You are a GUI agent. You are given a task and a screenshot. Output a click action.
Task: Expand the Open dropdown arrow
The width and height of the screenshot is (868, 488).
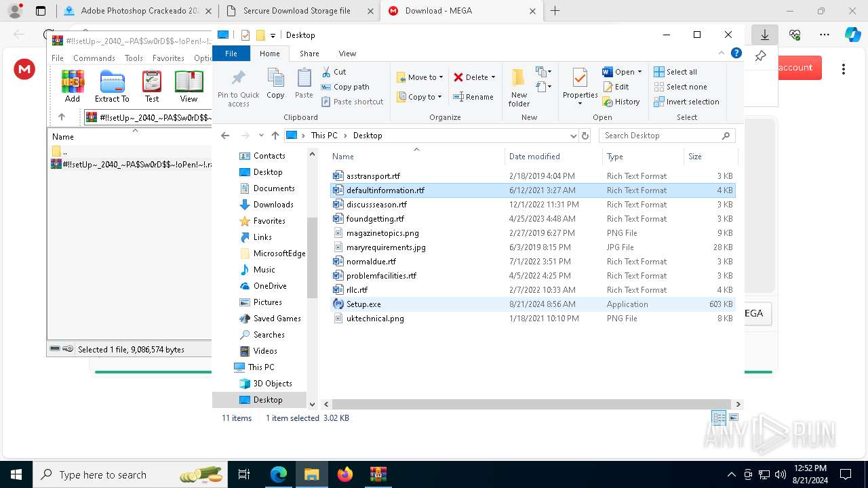639,72
